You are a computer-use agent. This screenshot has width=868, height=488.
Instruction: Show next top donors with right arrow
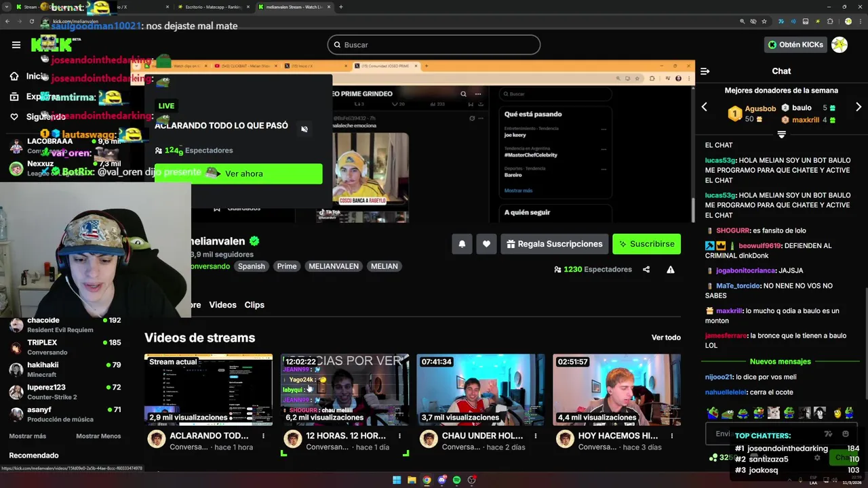(859, 107)
